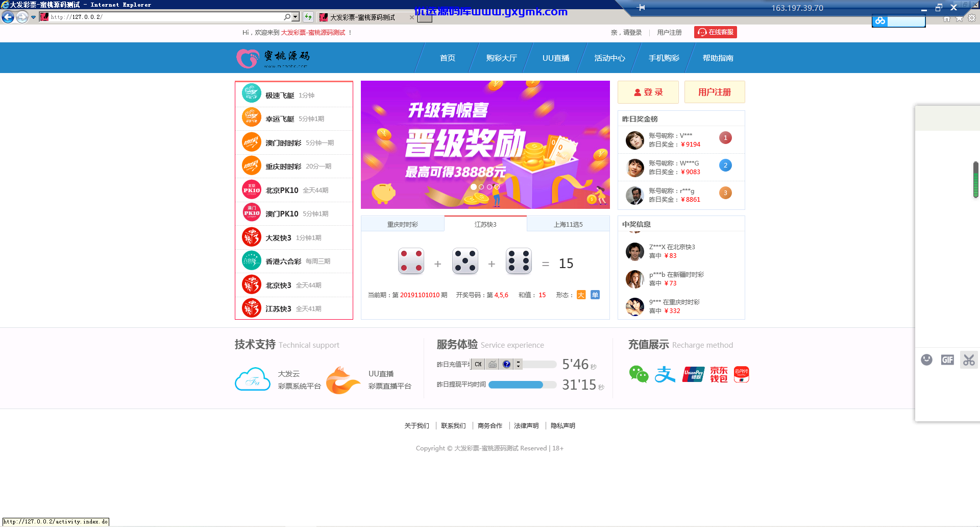
Task: Open the address bar dropdown arrow
Action: tap(296, 17)
